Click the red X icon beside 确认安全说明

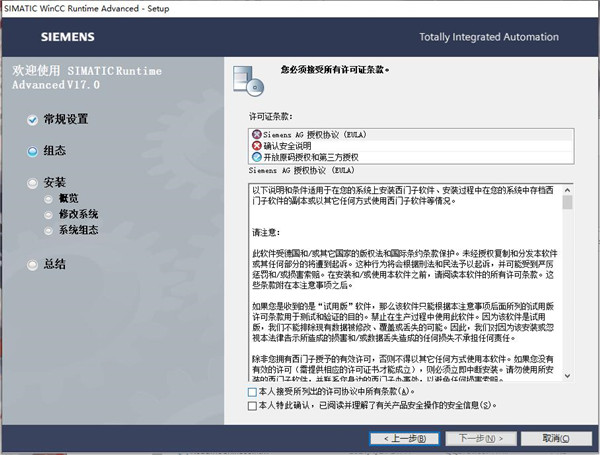256,146
